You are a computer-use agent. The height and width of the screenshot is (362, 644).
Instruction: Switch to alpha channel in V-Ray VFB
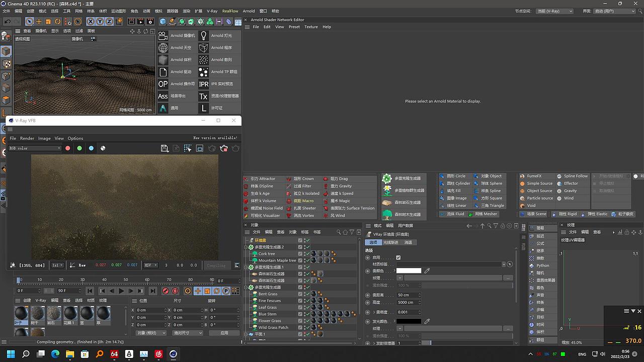coord(103,148)
